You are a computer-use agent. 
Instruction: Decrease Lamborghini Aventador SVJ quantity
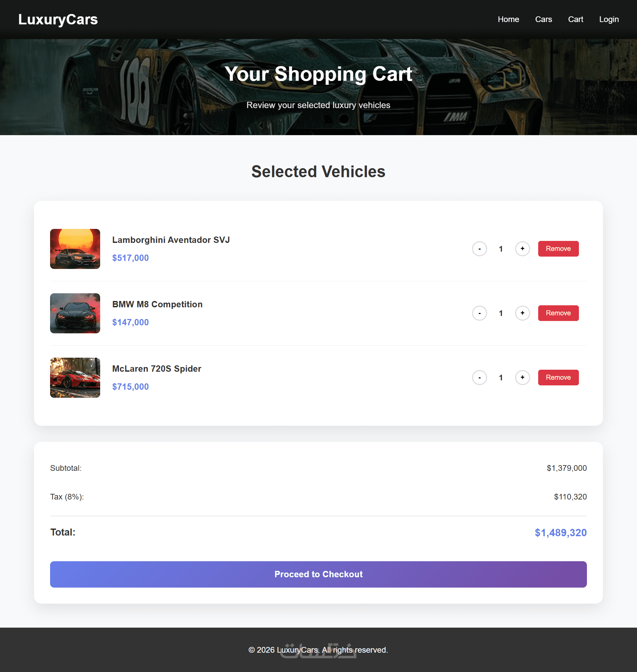(x=479, y=249)
